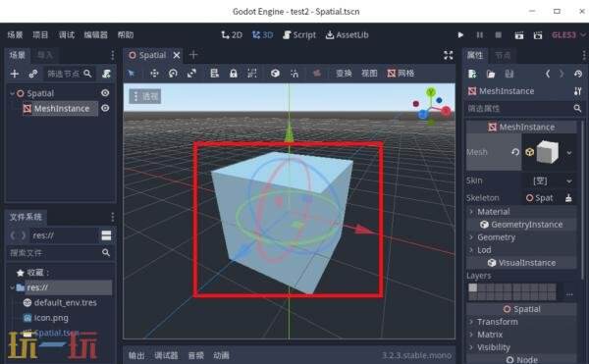589x364 pixels.
Task: Toggle local space mode with the cube icon
Action: [x=275, y=74]
